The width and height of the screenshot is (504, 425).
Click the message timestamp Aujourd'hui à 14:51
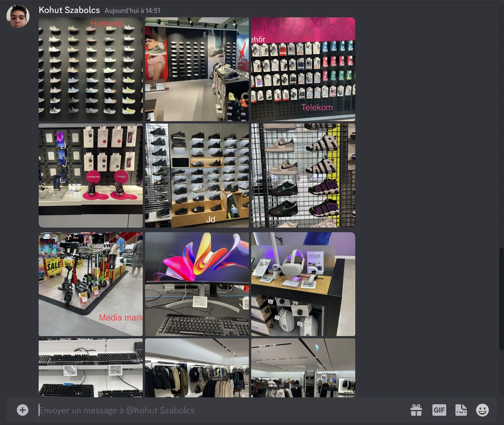pos(132,11)
